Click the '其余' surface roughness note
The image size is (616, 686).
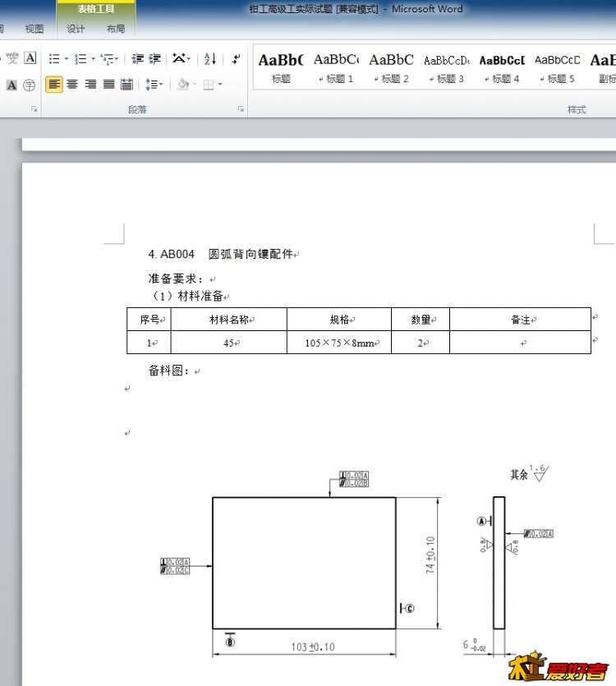[519, 474]
